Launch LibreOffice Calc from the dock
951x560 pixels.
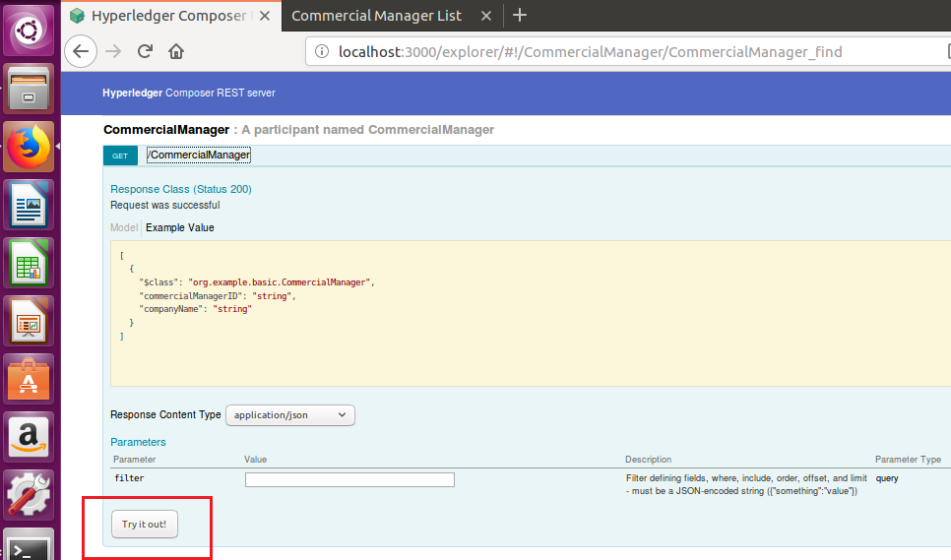click(29, 263)
